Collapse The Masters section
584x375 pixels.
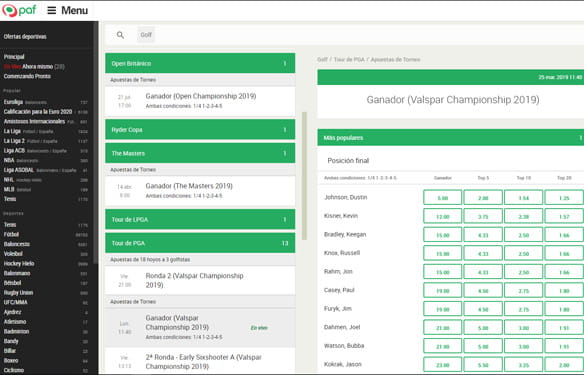pyautogui.click(x=200, y=153)
